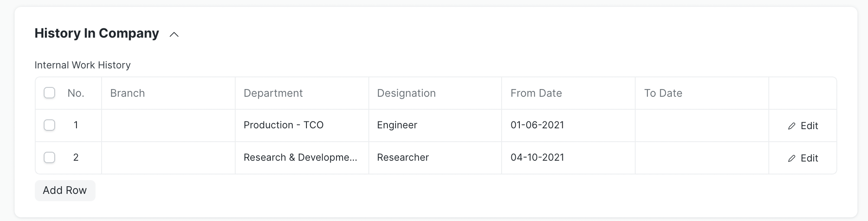
Task: Click the pencil icon in row 1
Action: click(x=791, y=126)
